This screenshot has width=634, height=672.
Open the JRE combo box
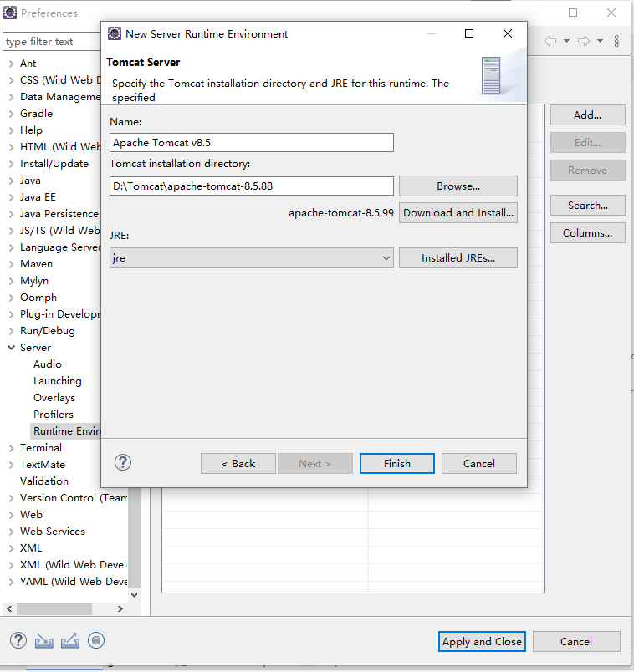252,258
